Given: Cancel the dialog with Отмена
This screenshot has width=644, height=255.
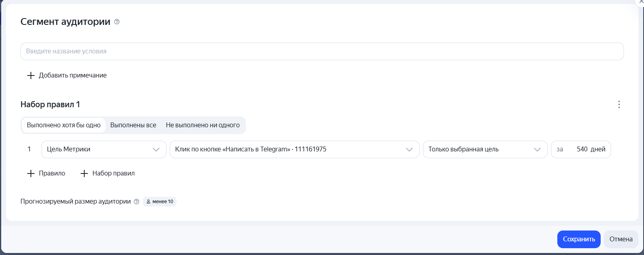Looking at the screenshot, I should (x=621, y=239).
